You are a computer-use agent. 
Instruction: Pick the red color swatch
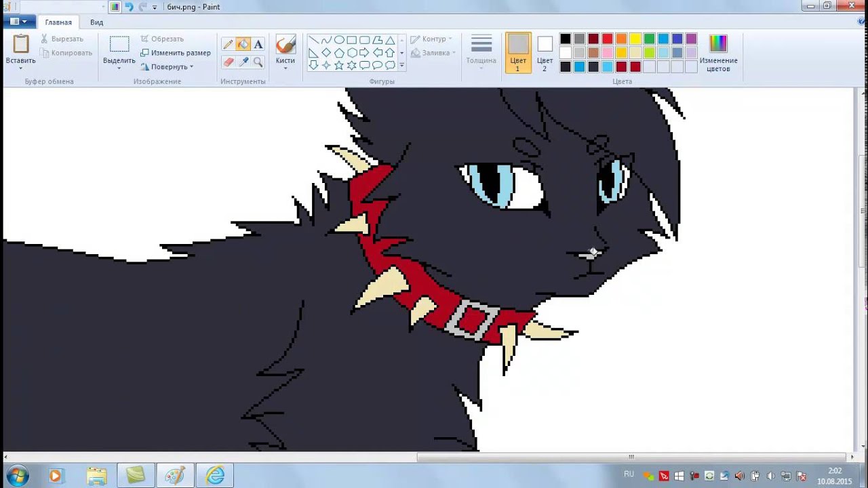608,39
